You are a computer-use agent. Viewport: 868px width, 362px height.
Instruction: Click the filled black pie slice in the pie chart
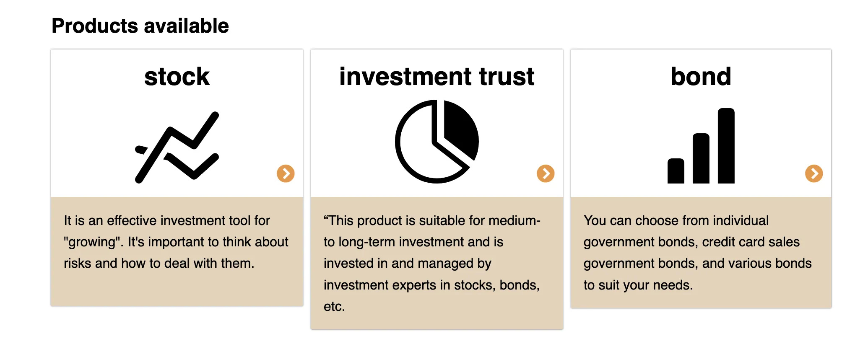(461, 130)
